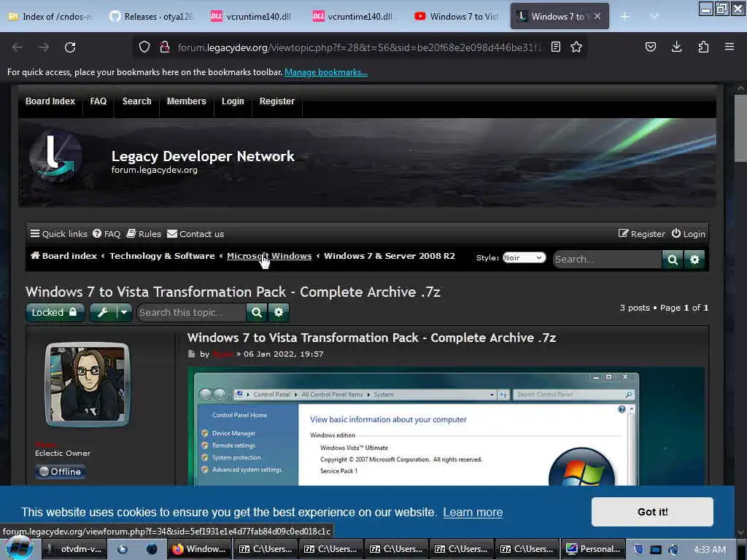Open Register in top navigation bar
This screenshot has height=560, width=747.
coord(276,101)
